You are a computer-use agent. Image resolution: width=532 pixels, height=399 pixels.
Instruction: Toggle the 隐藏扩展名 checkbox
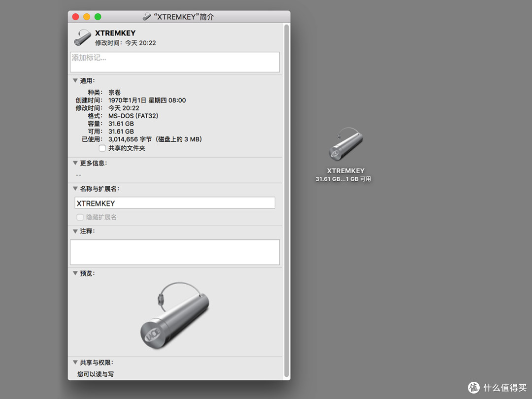[x=80, y=217]
